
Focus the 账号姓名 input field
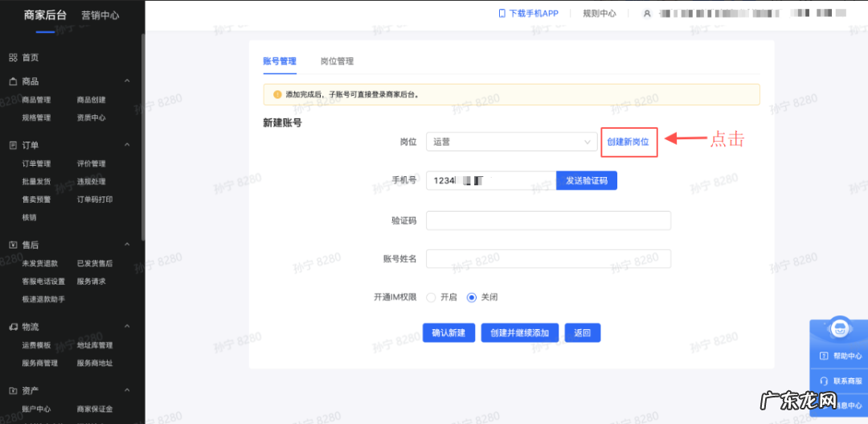(x=549, y=259)
